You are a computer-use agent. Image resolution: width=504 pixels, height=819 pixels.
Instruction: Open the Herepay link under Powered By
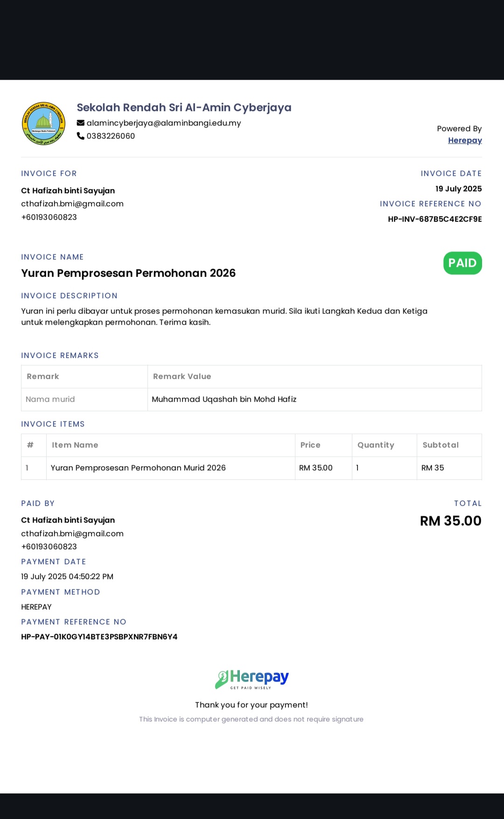pos(465,140)
